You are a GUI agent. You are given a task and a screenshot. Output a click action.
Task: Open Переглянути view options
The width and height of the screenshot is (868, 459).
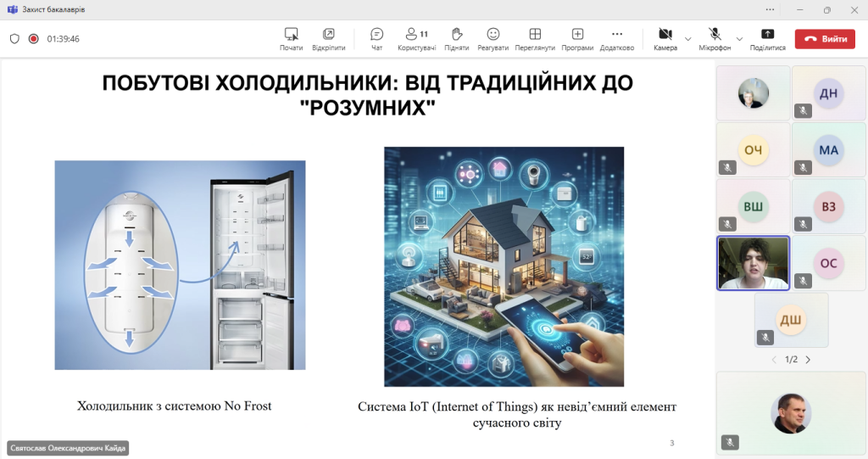(535, 39)
